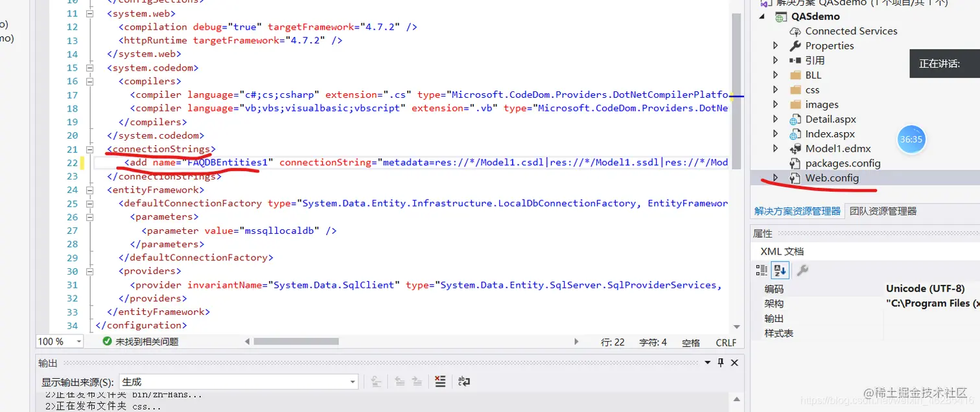980x412 pixels.
Task: Click the BLL folder icon
Action: (x=795, y=75)
